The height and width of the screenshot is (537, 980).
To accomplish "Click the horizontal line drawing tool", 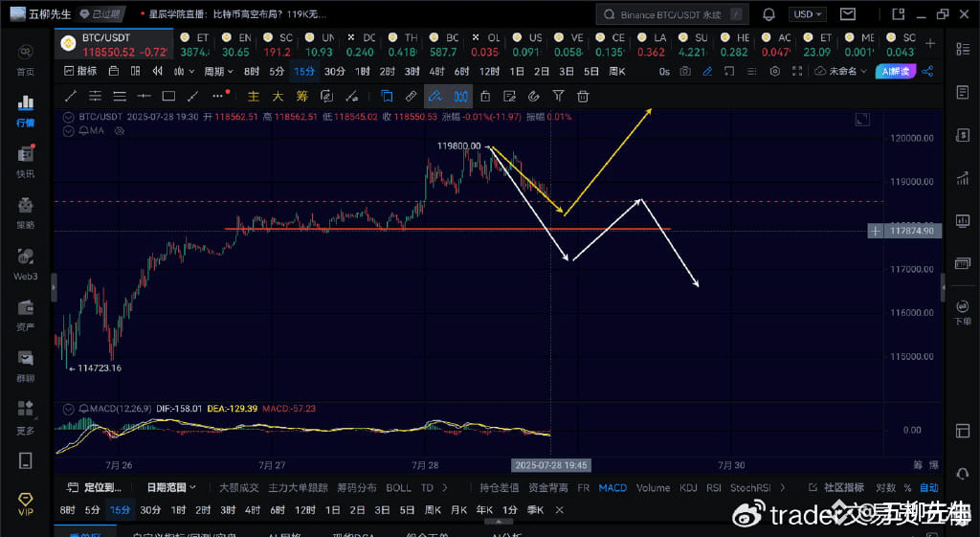I will pyautogui.click(x=144, y=96).
